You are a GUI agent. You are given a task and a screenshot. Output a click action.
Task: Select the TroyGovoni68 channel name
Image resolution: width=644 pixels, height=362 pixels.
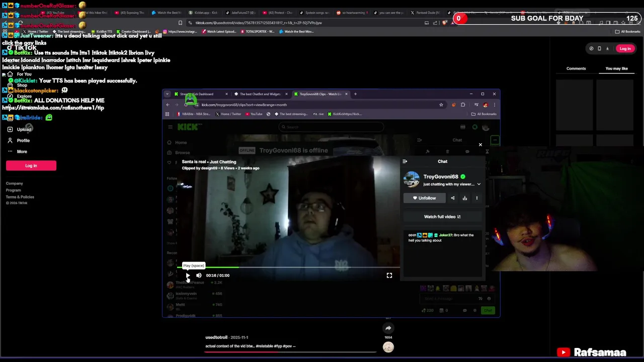(x=441, y=176)
